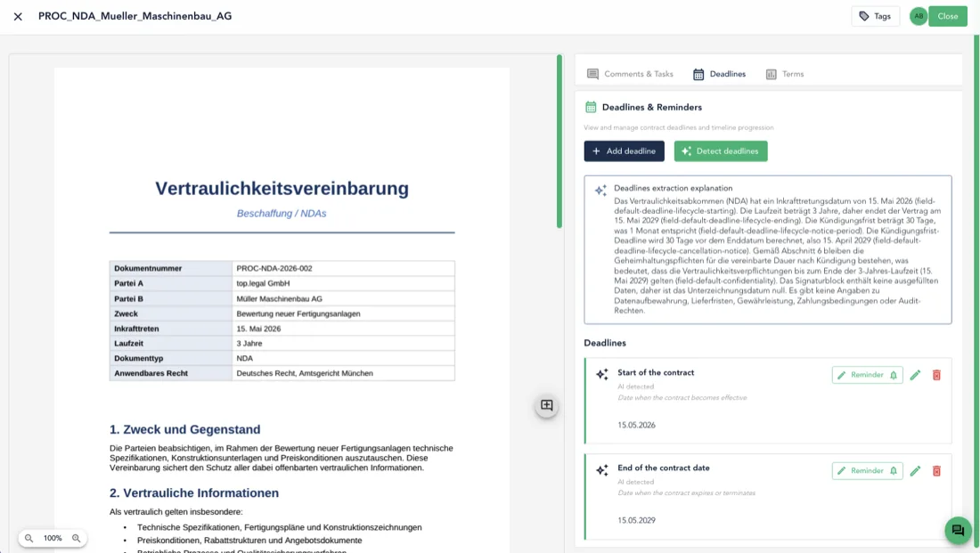Screen dimensions: 980x553
Task: Click the 15.05.2026 start date
Action: (x=636, y=425)
